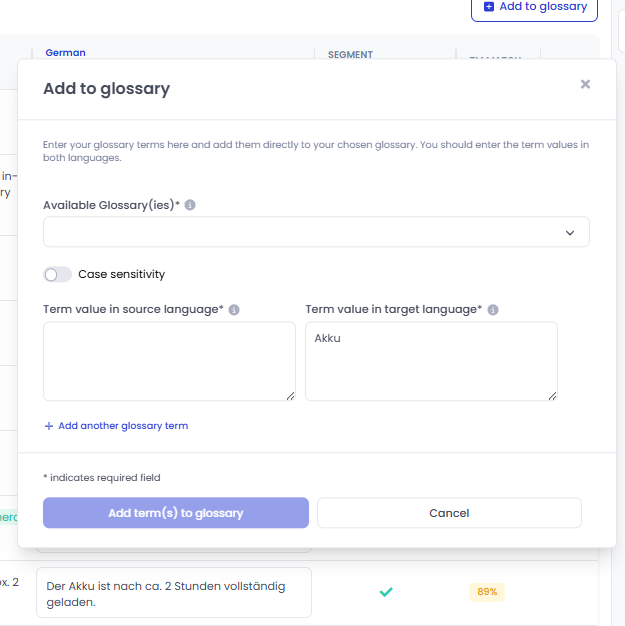Click green checkmark in the segment row
Viewport: 625px width, 626px height.
click(386, 592)
